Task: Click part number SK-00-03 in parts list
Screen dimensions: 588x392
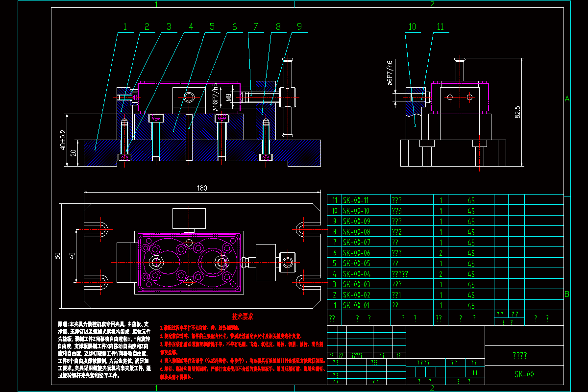Action: (356, 284)
